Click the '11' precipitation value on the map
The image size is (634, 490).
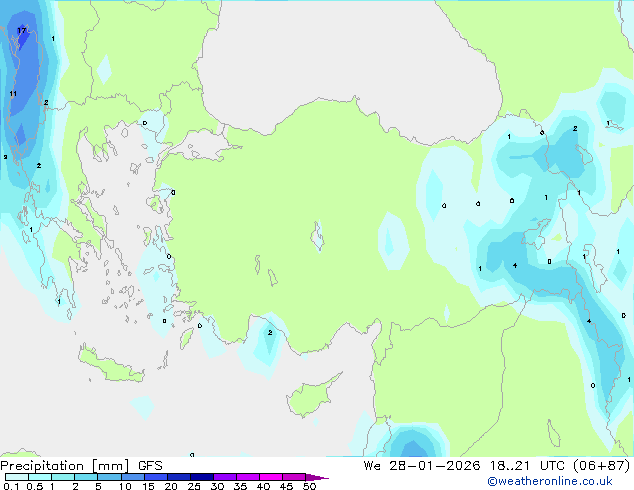point(13,94)
